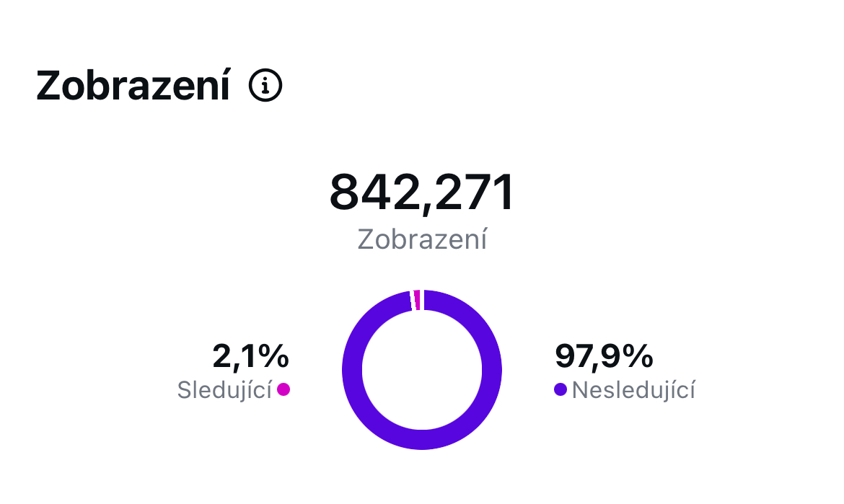The image size is (844, 504).
Task: Click the bottom of the purple donut ring
Action: point(422,440)
